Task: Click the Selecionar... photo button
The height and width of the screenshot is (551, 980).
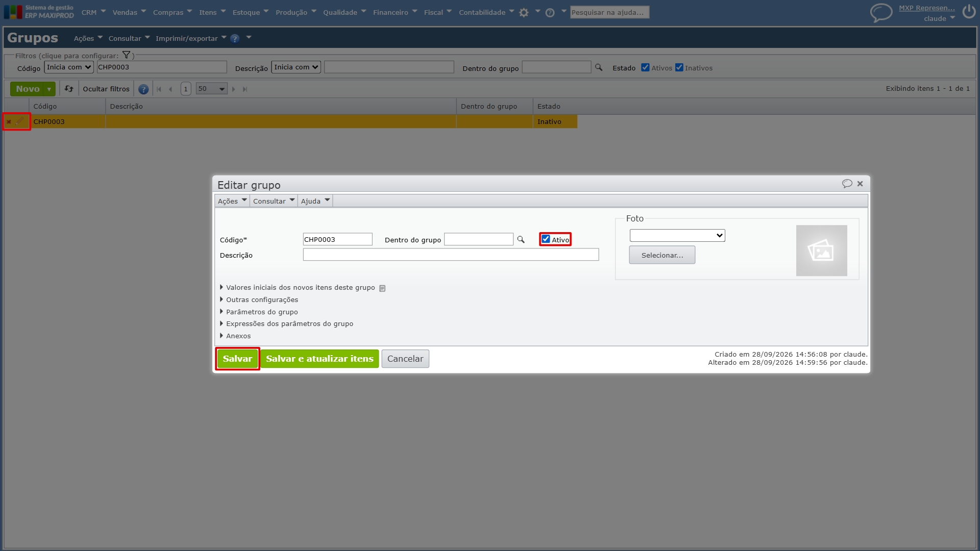Action: (662, 255)
